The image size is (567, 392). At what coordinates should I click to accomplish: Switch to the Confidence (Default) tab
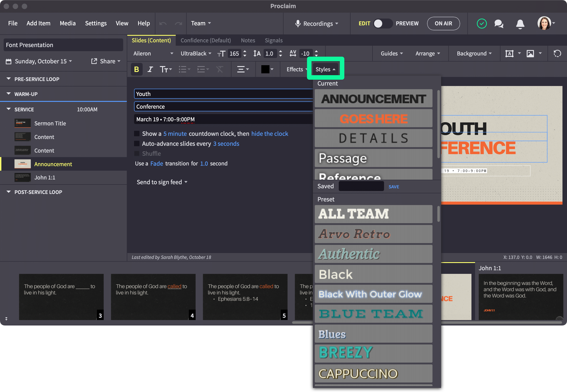(206, 40)
